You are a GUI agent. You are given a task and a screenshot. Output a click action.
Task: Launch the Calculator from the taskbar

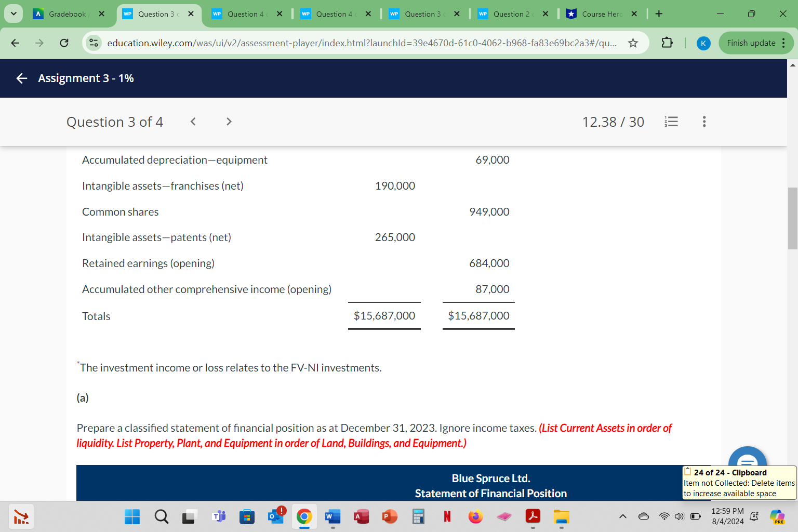[x=418, y=516]
